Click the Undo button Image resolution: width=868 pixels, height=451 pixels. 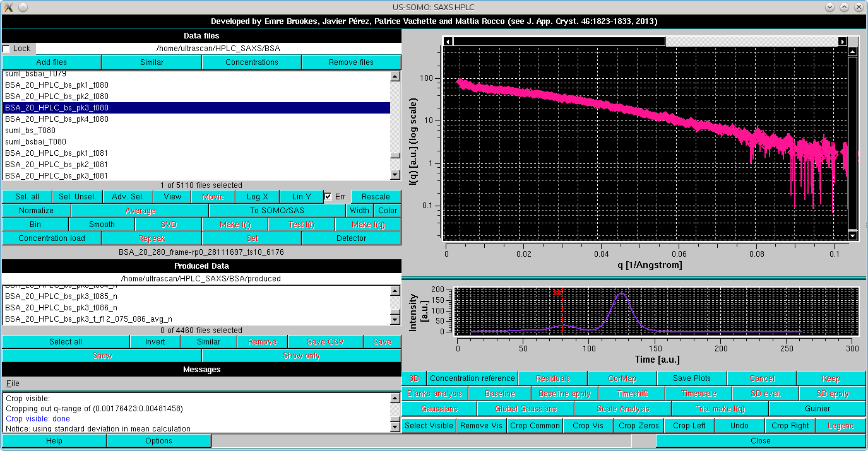739,426
